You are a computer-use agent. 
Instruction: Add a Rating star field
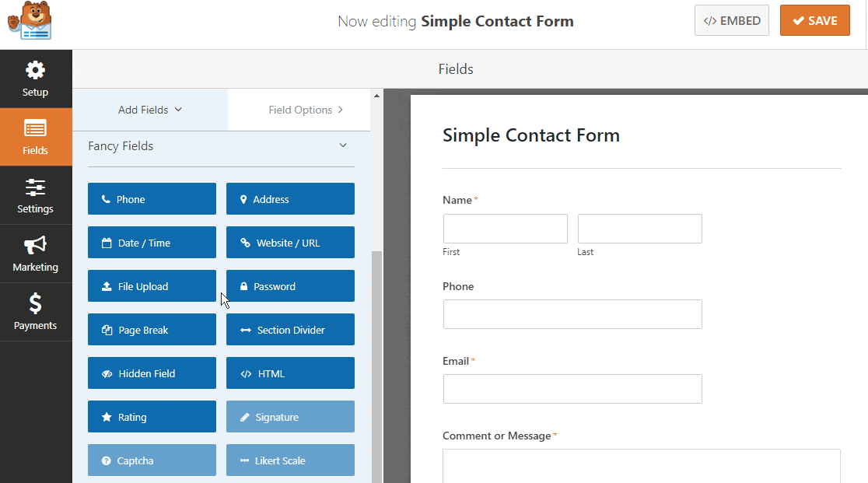[152, 417]
